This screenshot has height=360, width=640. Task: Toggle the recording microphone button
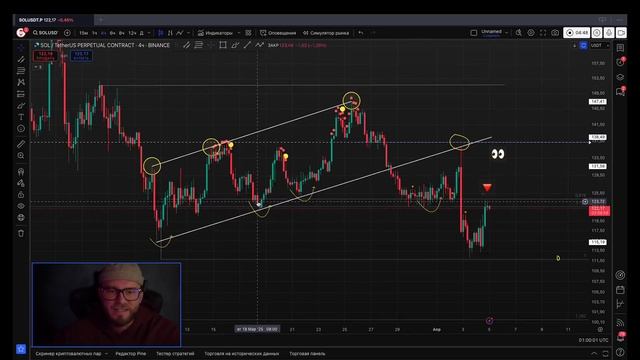[609, 33]
